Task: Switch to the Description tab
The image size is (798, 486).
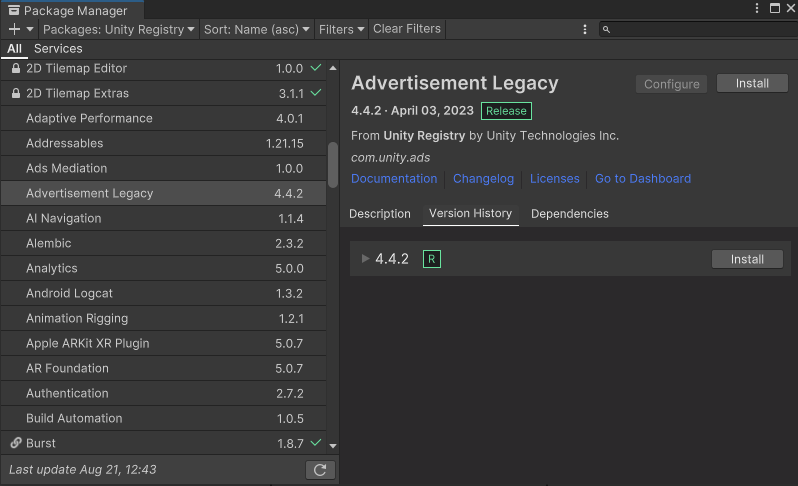Action: tap(380, 214)
